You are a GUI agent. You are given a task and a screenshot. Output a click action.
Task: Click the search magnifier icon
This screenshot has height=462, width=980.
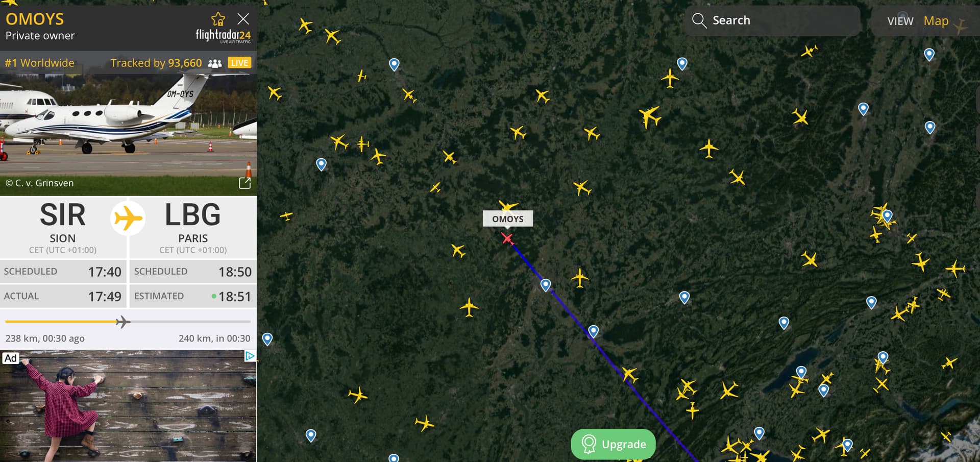click(699, 20)
